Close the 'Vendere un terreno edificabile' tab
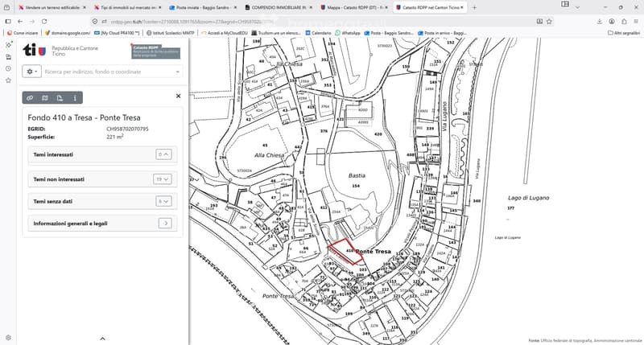The image size is (644, 345). point(85,7)
